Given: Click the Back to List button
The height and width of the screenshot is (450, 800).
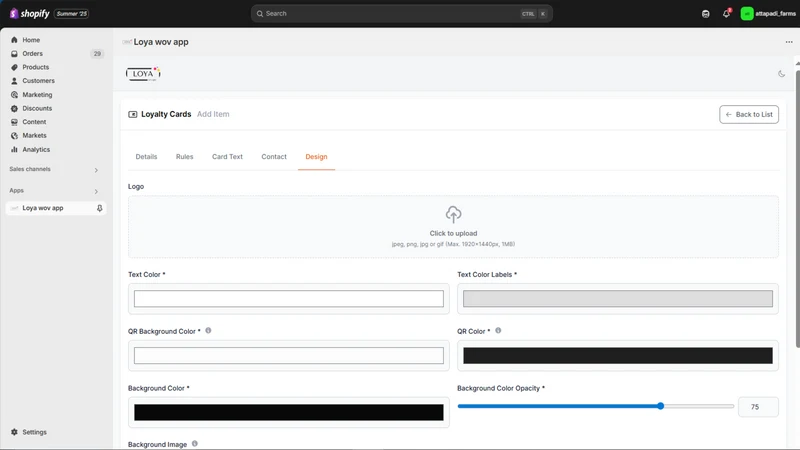Looking at the screenshot, I should (749, 114).
